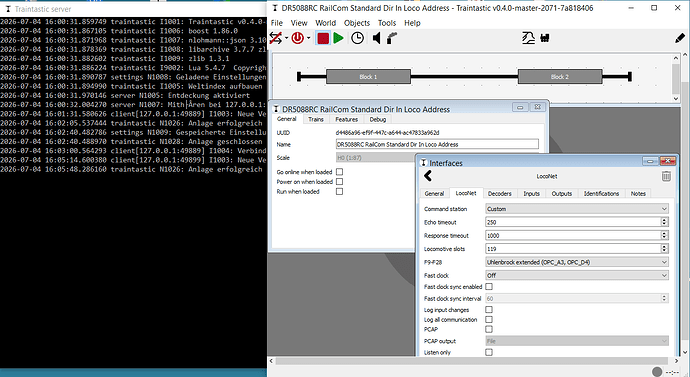Toggle the connection offline icon
The height and width of the screenshot is (377, 690).
(x=276, y=38)
